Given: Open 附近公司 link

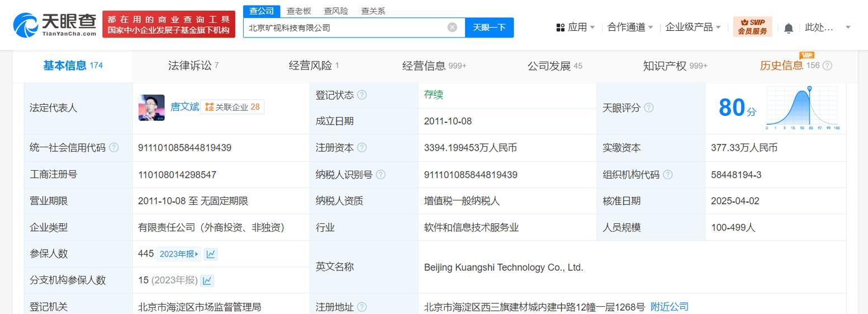Looking at the screenshot, I should click(670, 307).
